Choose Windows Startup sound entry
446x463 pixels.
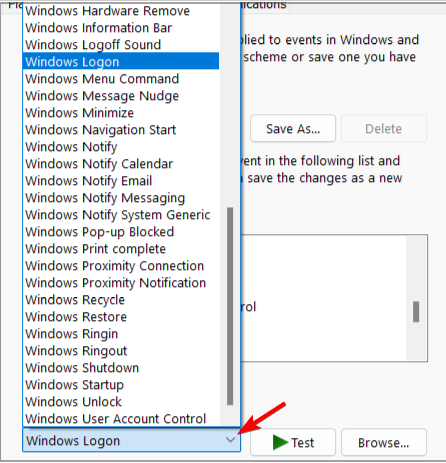(x=121, y=385)
